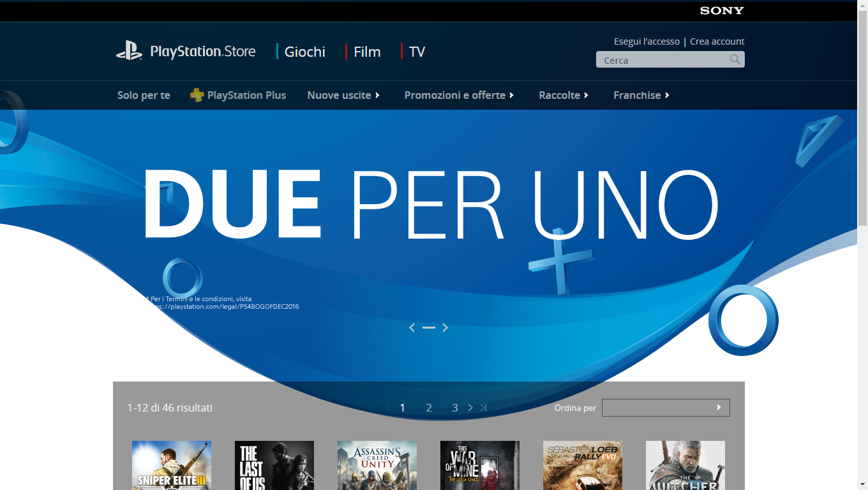Click the Sony logo

tap(722, 10)
